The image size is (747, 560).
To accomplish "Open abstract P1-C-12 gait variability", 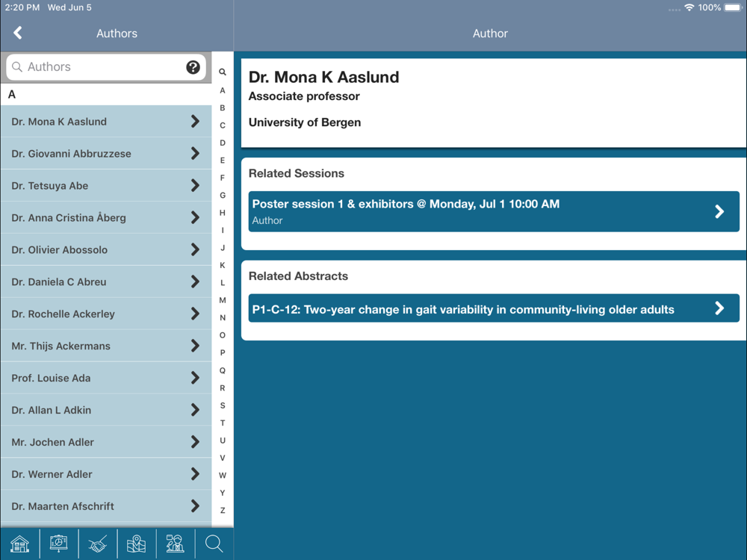I will [x=494, y=308].
